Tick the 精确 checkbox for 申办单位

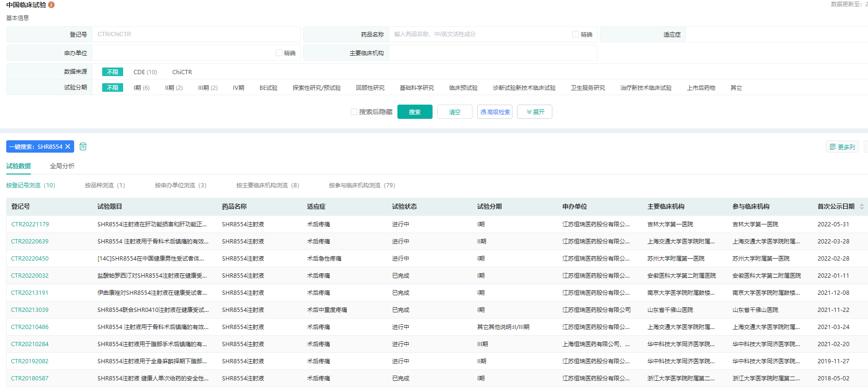(x=279, y=53)
